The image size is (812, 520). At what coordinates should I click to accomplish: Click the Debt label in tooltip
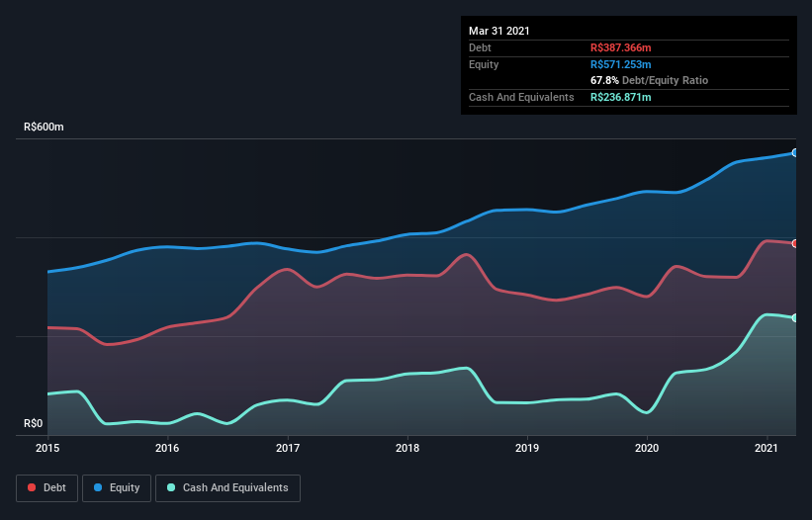[480, 47]
